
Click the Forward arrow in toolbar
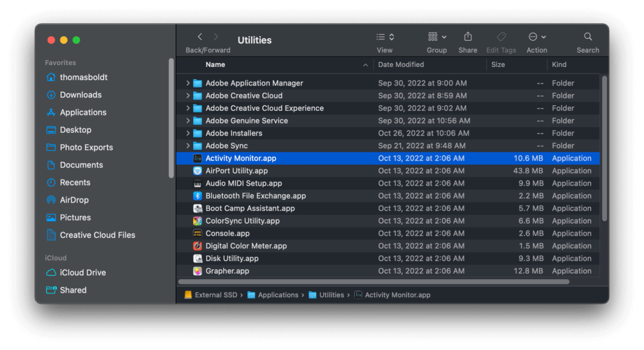[216, 37]
